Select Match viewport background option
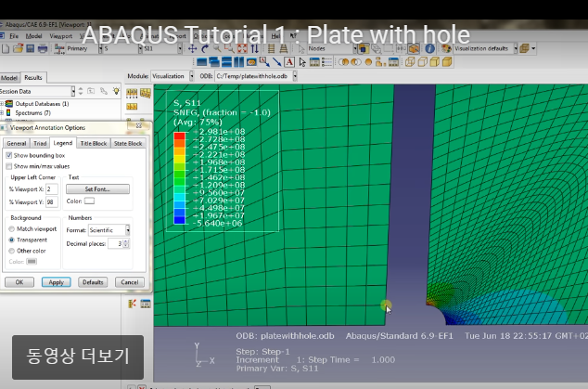588x389 pixels. pos(12,229)
